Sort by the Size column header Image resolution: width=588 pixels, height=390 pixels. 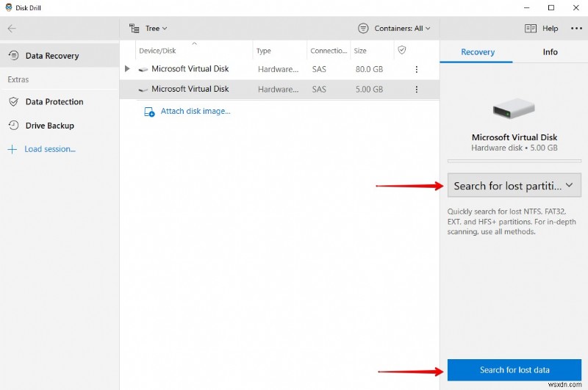[360, 51]
